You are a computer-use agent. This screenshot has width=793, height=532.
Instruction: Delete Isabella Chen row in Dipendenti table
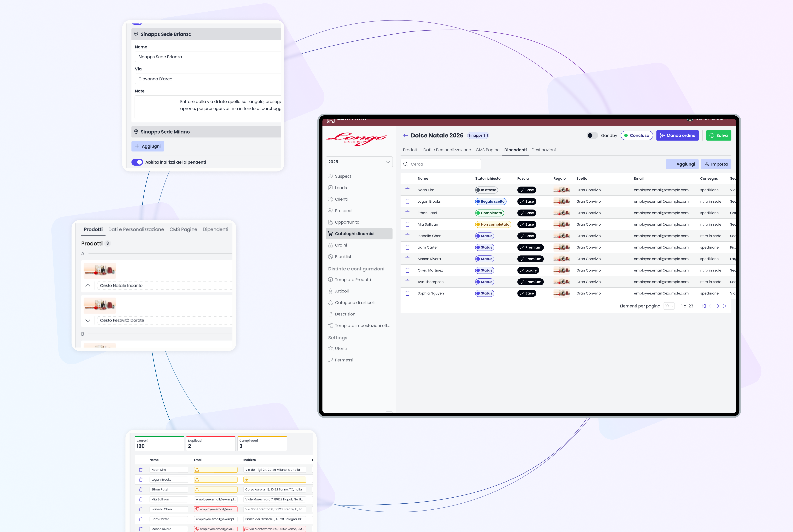(407, 236)
